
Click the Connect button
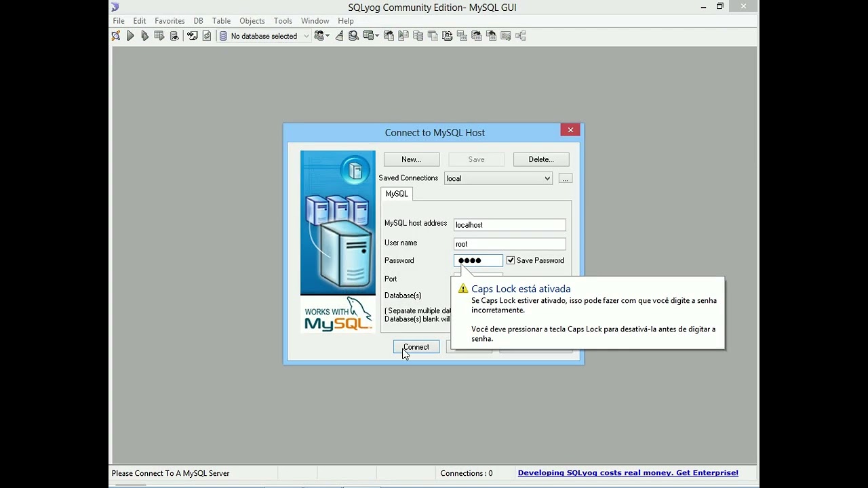[416, 347]
